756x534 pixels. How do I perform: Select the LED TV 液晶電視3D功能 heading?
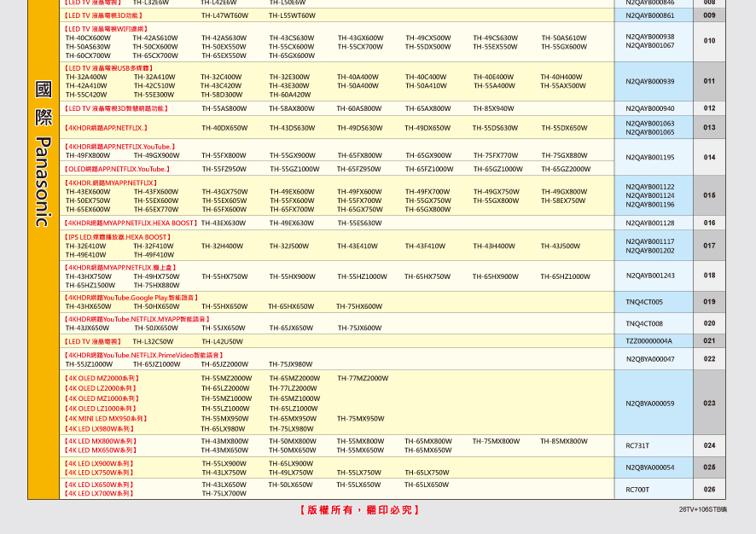click(x=103, y=15)
